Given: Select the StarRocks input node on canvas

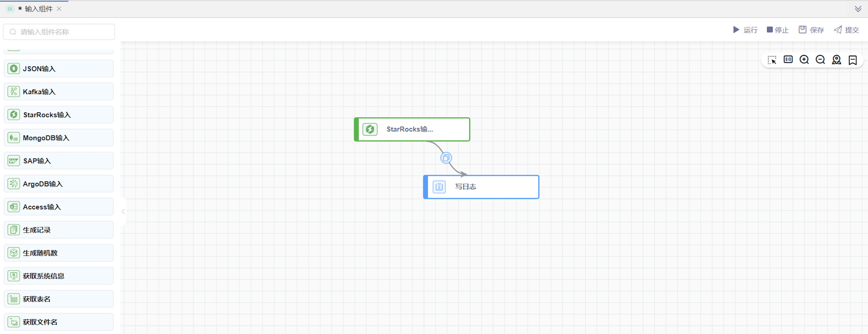Looking at the screenshot, I should click(x=412, y=129).
